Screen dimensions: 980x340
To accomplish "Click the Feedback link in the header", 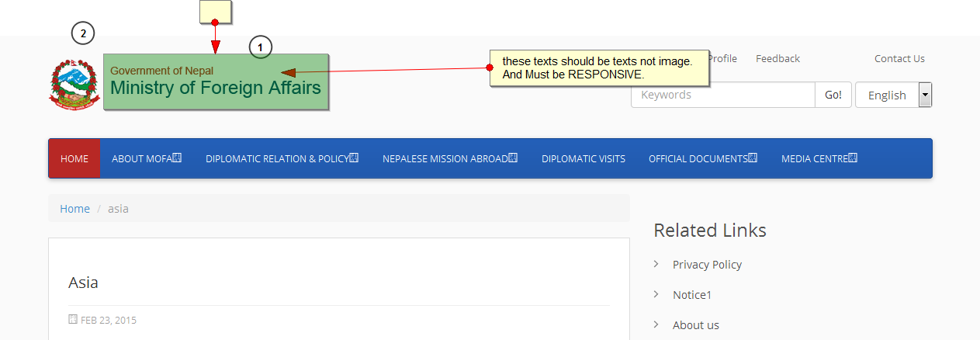I will point(777,58).
